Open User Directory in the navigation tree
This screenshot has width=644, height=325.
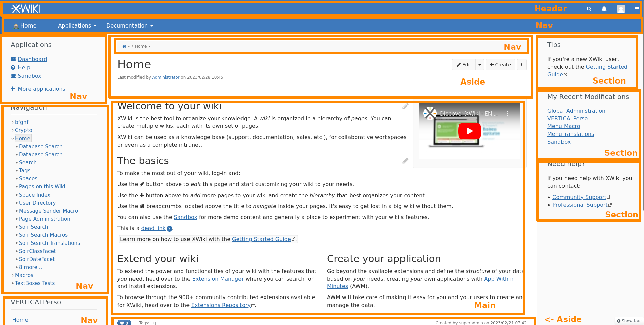[37, 203]
